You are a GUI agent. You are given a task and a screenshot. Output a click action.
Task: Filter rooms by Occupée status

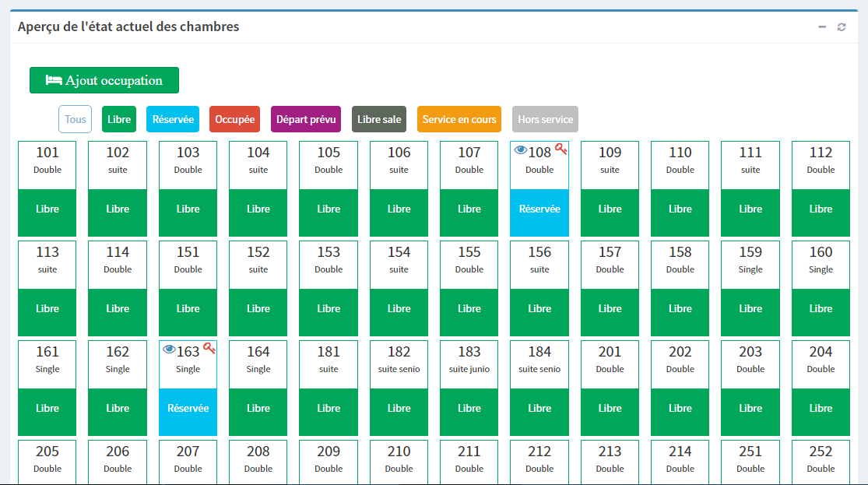click(x=234, y=120)
